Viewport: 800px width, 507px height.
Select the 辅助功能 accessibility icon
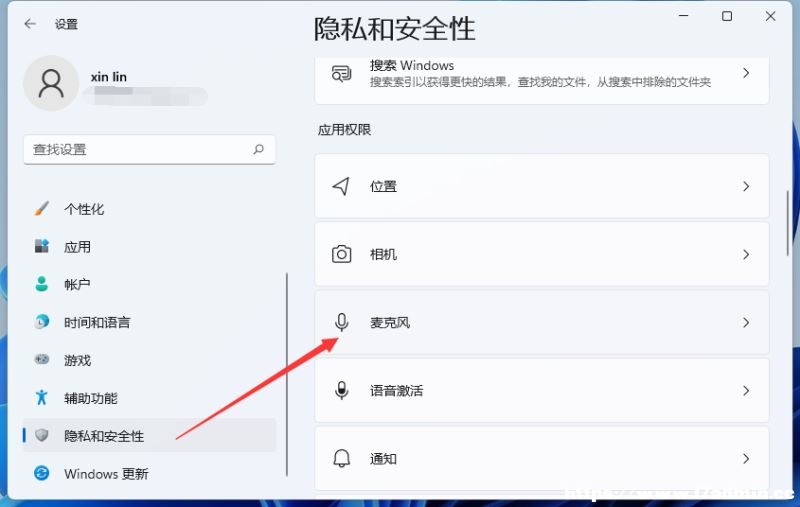[42, 397]
